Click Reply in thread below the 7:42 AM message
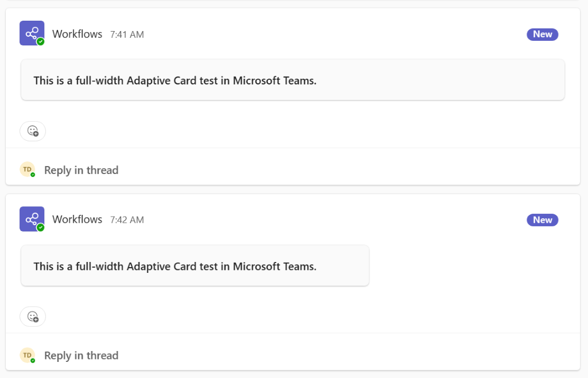The image size is (588, 378). [x=81, y=356]
